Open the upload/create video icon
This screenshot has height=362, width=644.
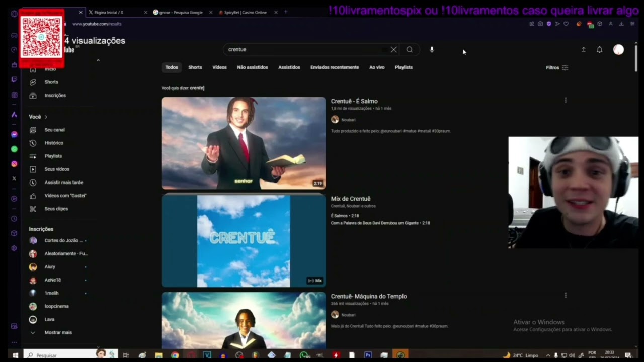click(584, 49)
